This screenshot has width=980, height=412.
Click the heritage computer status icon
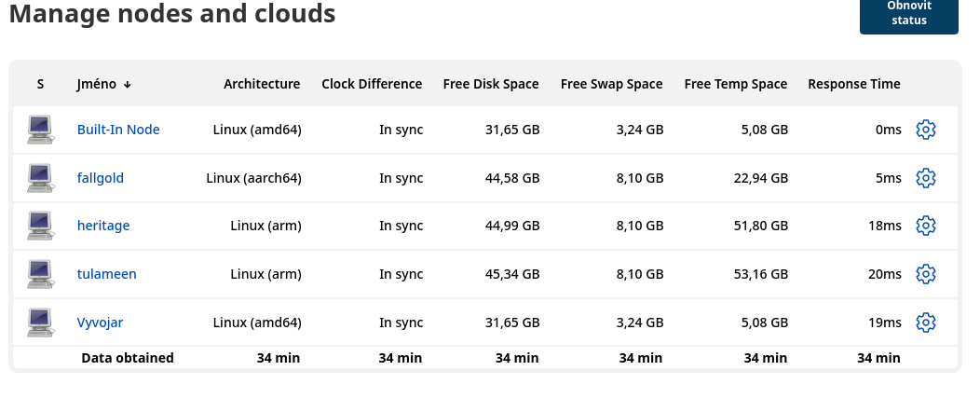click(x=40, y=226)
